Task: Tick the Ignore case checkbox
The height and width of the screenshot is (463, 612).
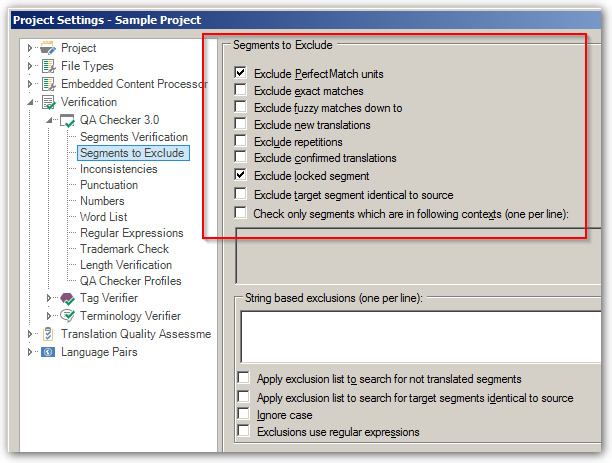Action: pos(244,413)
